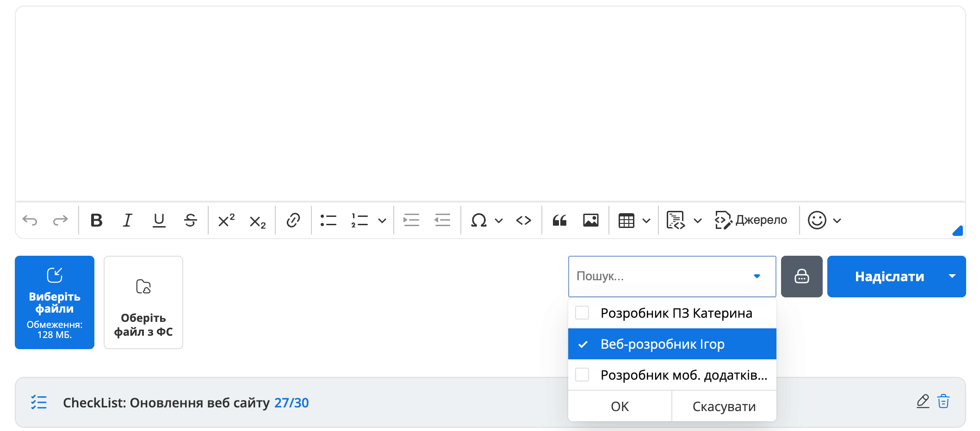
Task: Toggle bold formatting in the toolbar
Action: [x=96, y=221]
